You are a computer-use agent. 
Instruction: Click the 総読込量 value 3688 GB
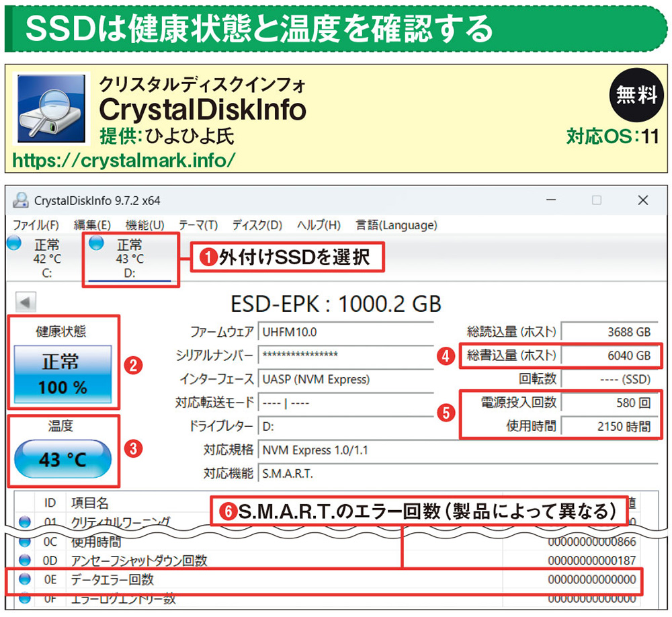click(x=610, y=332)
